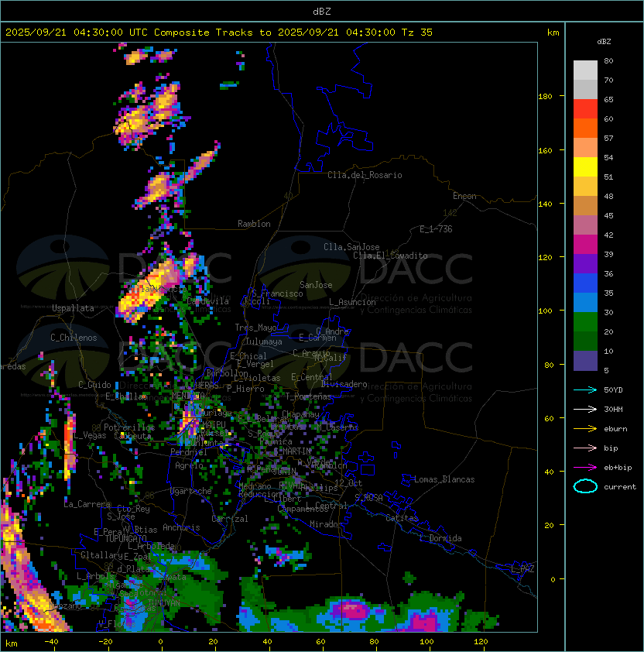Click the 'eburn' legend label
This screenshot has width=644, height=652.
coord(615,429)
